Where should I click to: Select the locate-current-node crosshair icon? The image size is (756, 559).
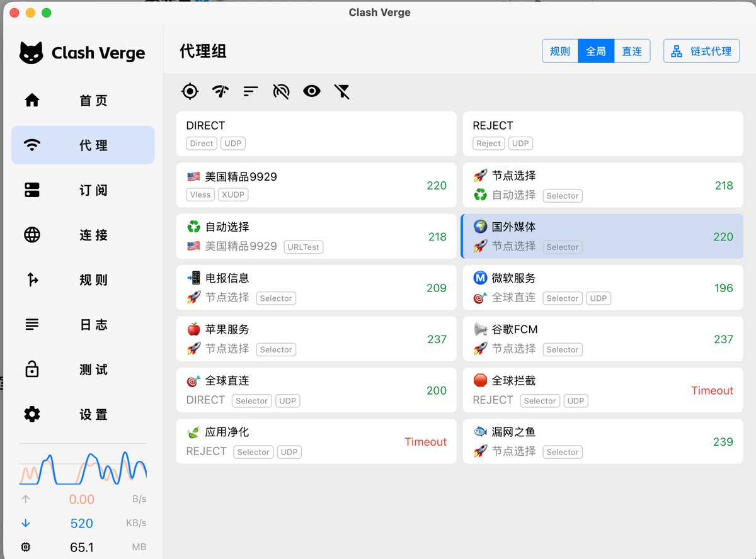point(190,91)
